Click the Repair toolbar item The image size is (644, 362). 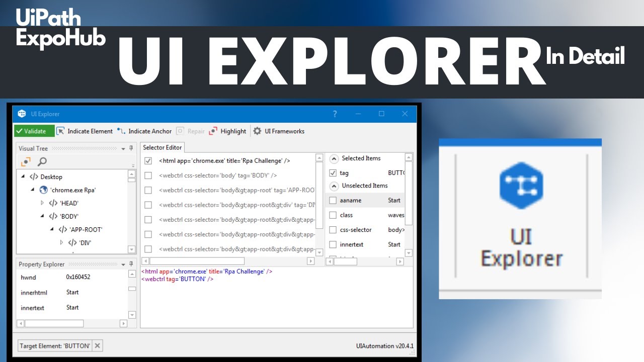click(190, 131)
